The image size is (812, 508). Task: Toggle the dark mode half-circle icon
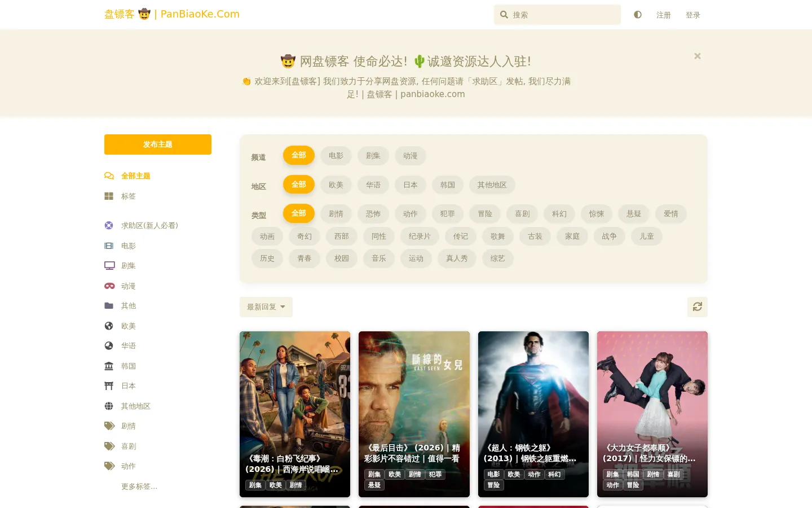(x=638, y=15)
